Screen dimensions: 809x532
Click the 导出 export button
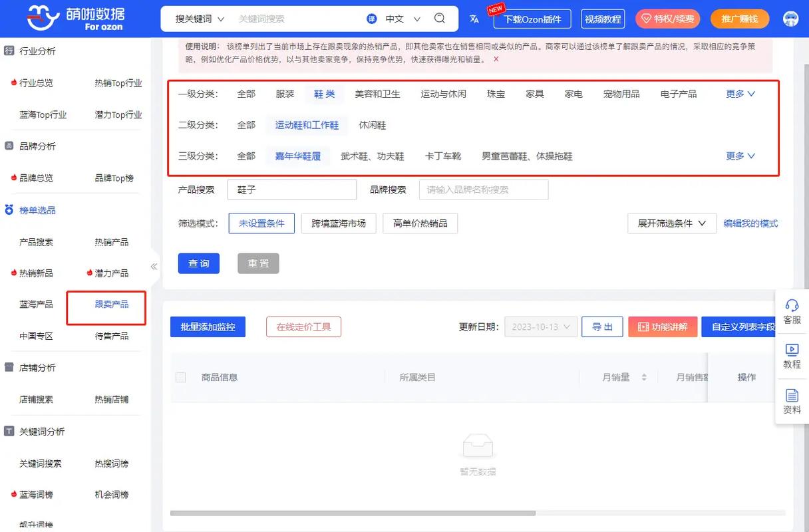(x=602, y=327)
